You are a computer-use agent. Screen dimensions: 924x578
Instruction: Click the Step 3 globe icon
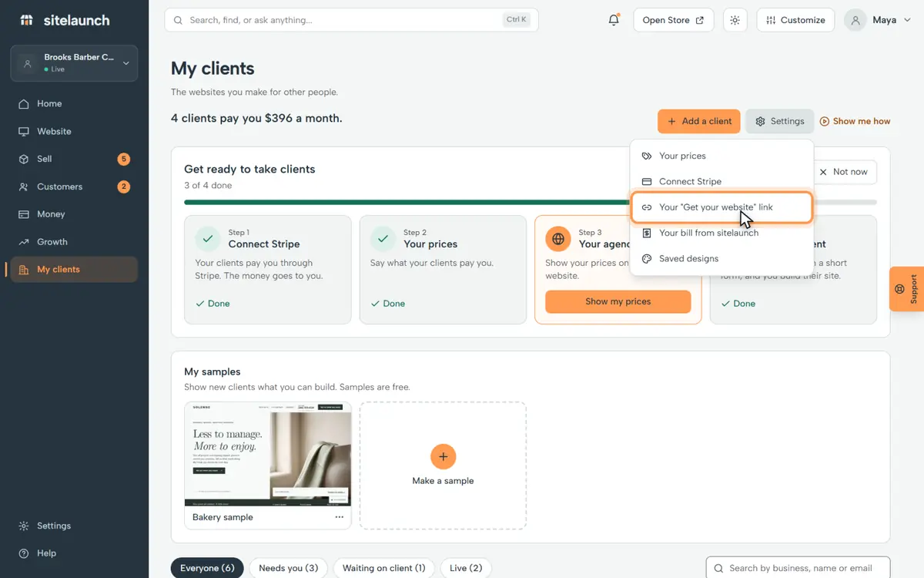click(558, 239)
